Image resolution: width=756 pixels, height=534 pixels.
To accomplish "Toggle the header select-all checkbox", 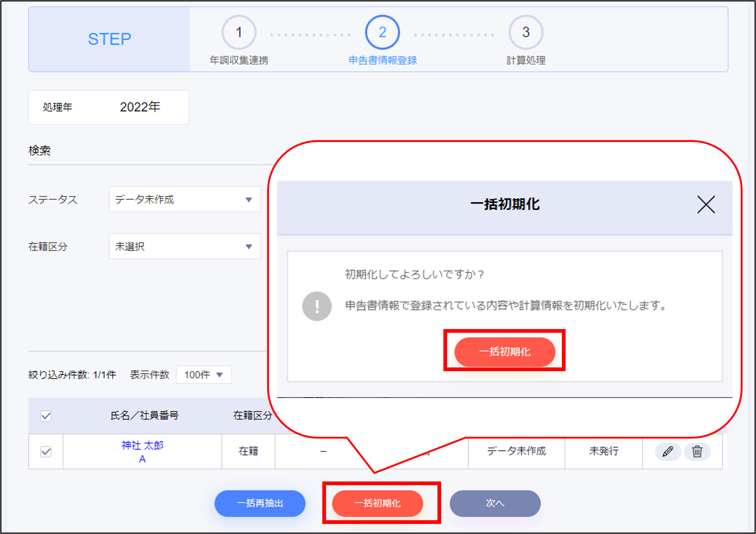I will click(46, 416).
